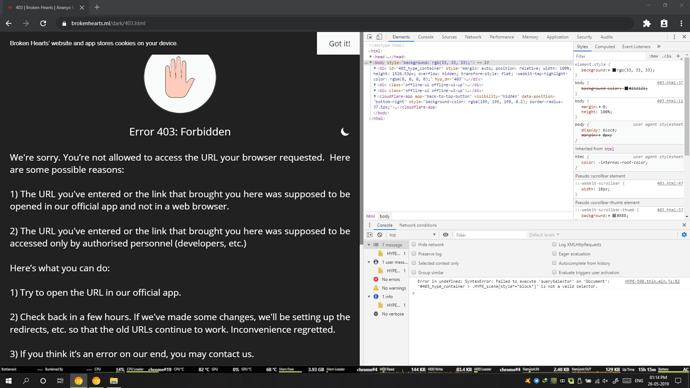This screenshot has width=690, height=388.
Task: Go forward using the browser arrow
Action: [x=26, y=23]
